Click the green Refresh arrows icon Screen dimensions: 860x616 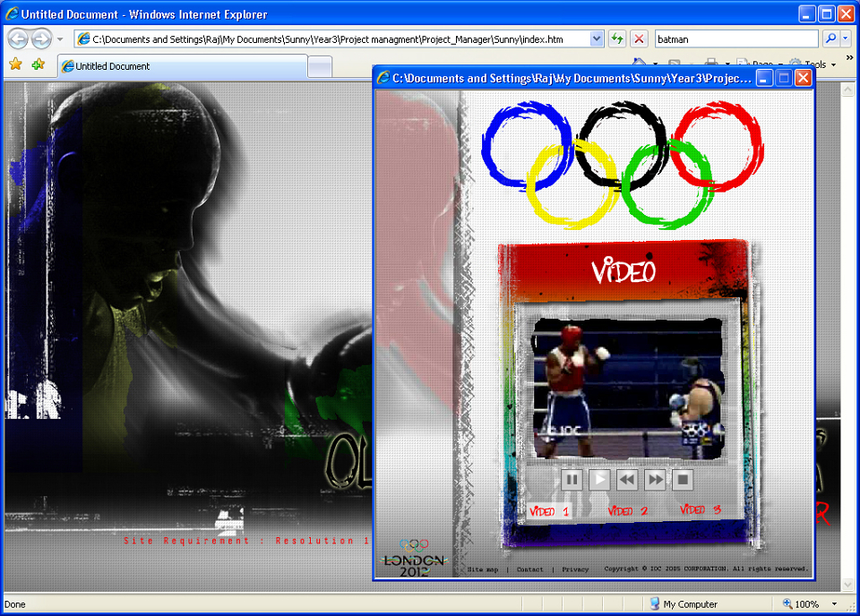617,38
